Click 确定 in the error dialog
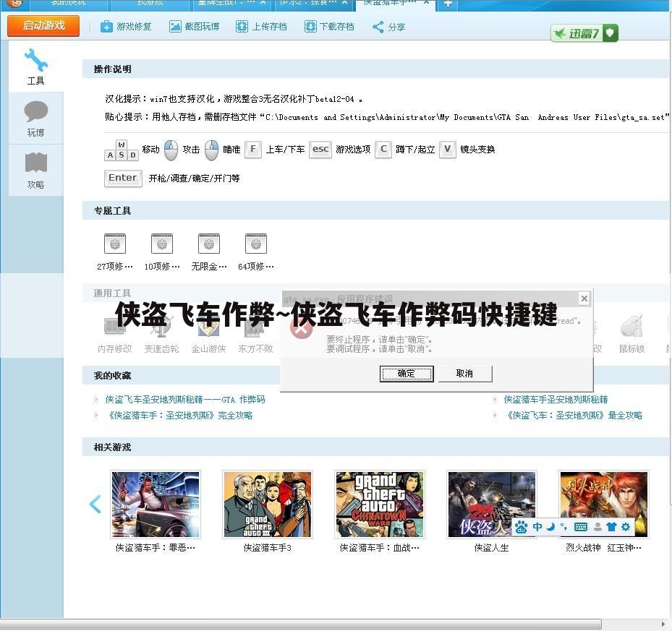This screenshot has width=672, height=631. (407, 374)
